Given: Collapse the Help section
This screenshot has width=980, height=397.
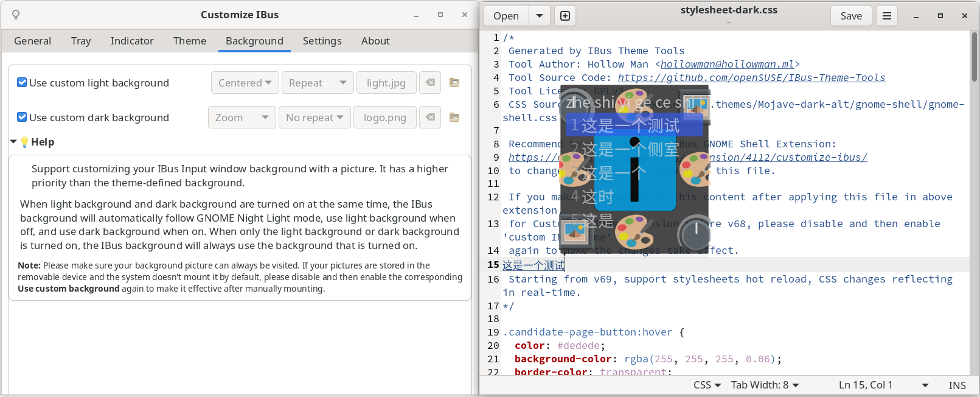Looking at the screenshot, I should [x=13, y=142].
